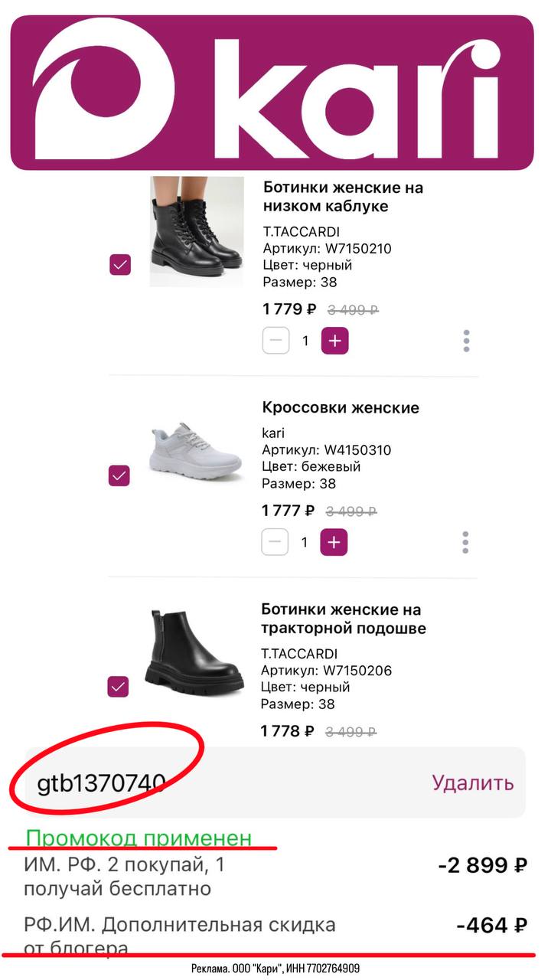The image size is (551, 980).
Task: Open the white sneakers product image
Action: [x=195, y=452]
